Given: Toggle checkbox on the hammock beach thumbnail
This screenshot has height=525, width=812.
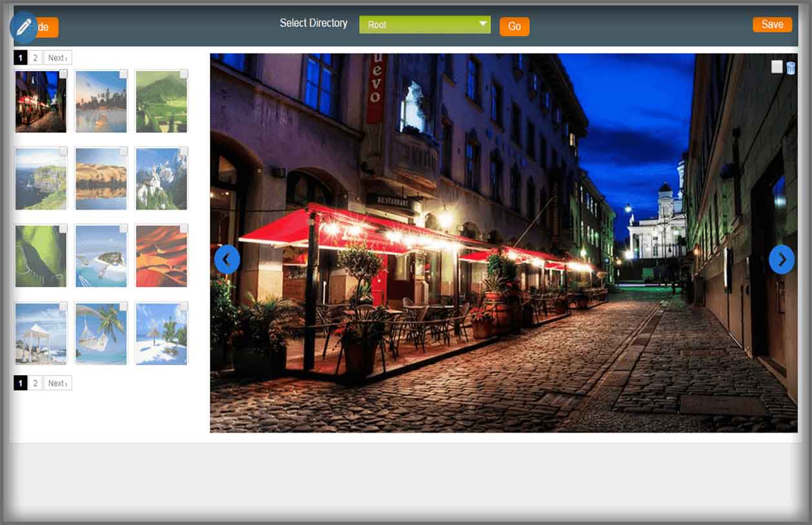Looking at the screenshot, I should pyautogui.click(x=123, y=306).
